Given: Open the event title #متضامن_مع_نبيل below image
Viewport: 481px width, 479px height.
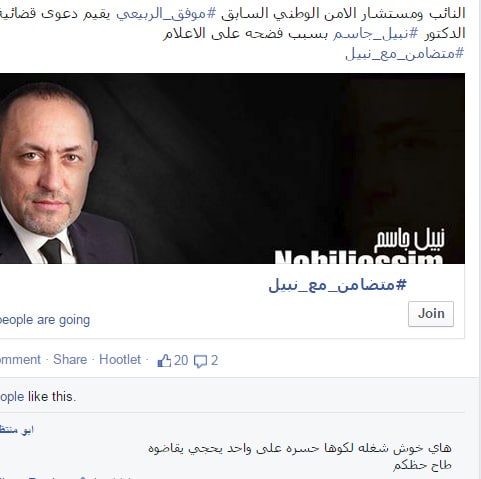Looking at the screenshot, I should (338, 285).
